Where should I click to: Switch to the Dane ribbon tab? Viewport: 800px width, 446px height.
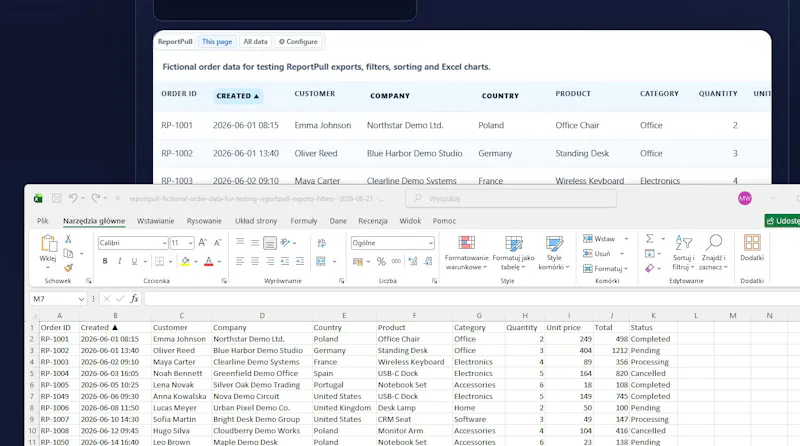pyautogui.click(x=338, y=221)
